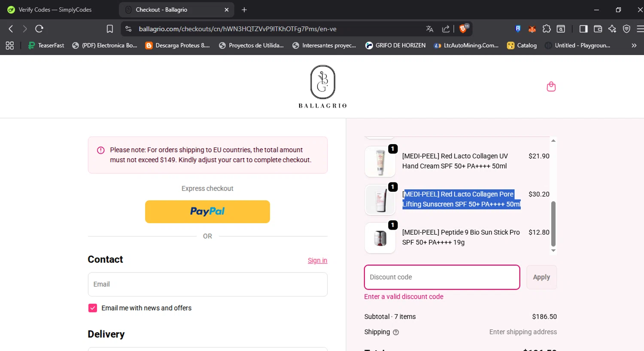Reload the checkout page
The height and width of the screenshot is (351, 644).
click(39, 29)
